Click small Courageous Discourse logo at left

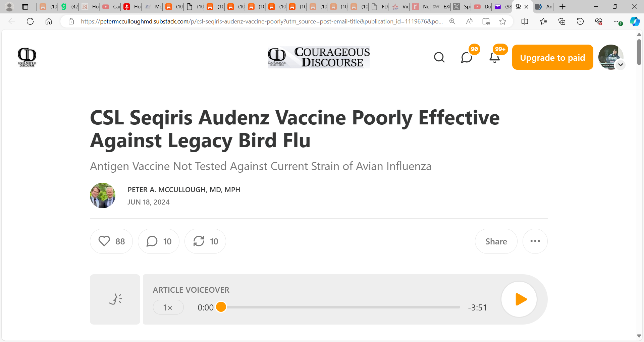27,57
